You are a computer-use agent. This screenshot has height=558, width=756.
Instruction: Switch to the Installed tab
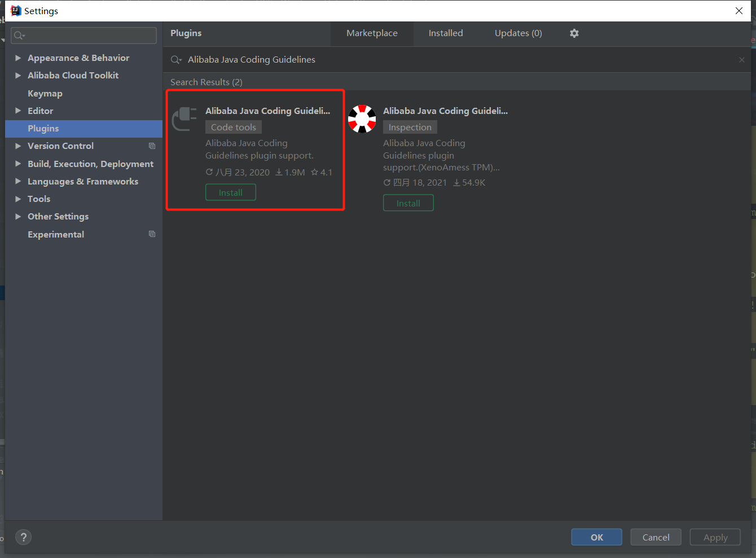446,33
